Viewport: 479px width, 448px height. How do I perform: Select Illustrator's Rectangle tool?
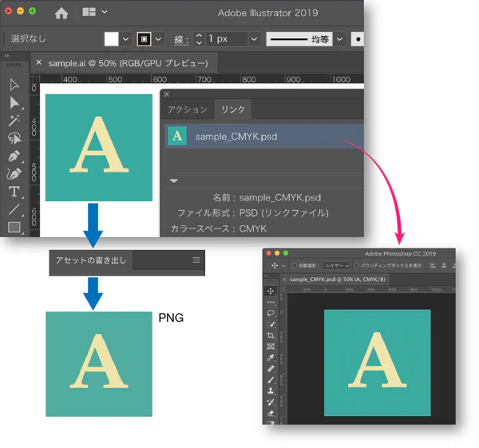tap(14, 228)
